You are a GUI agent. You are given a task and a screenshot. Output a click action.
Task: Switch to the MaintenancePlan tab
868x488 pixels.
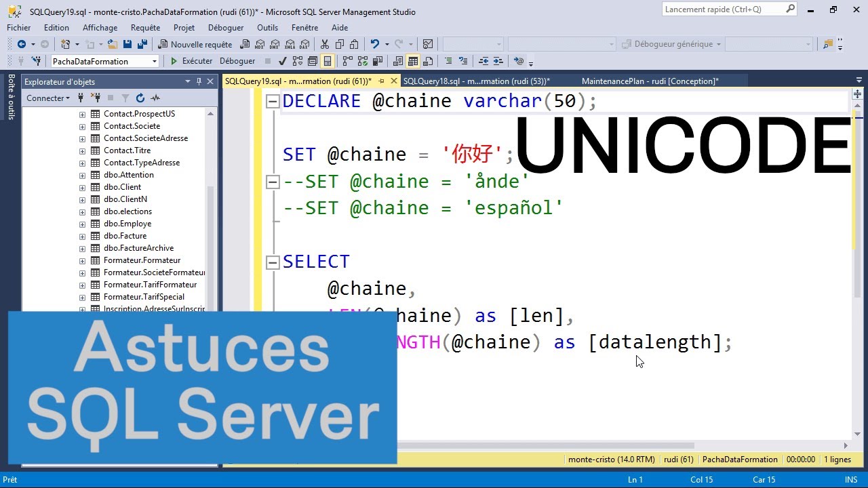pyautogui.click(x=650, y=81)
